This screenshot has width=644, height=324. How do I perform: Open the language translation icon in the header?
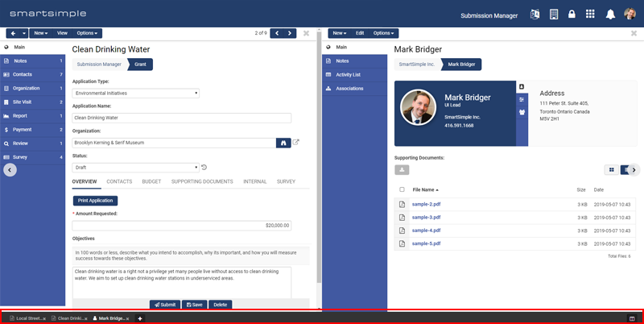coord(535,15)
